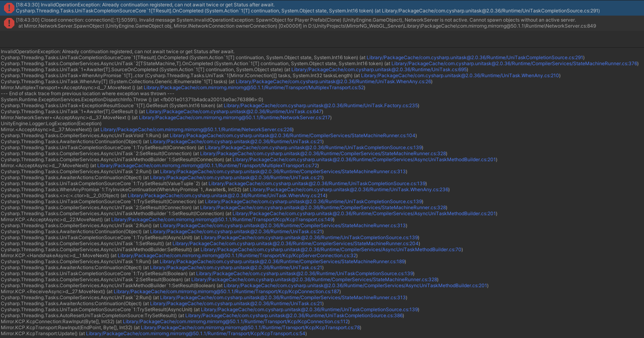Follow the UniTask.WhenAny.cs:26 link
Image resolution: width=644 pixels, height=338 pixels.
[333, 82]
